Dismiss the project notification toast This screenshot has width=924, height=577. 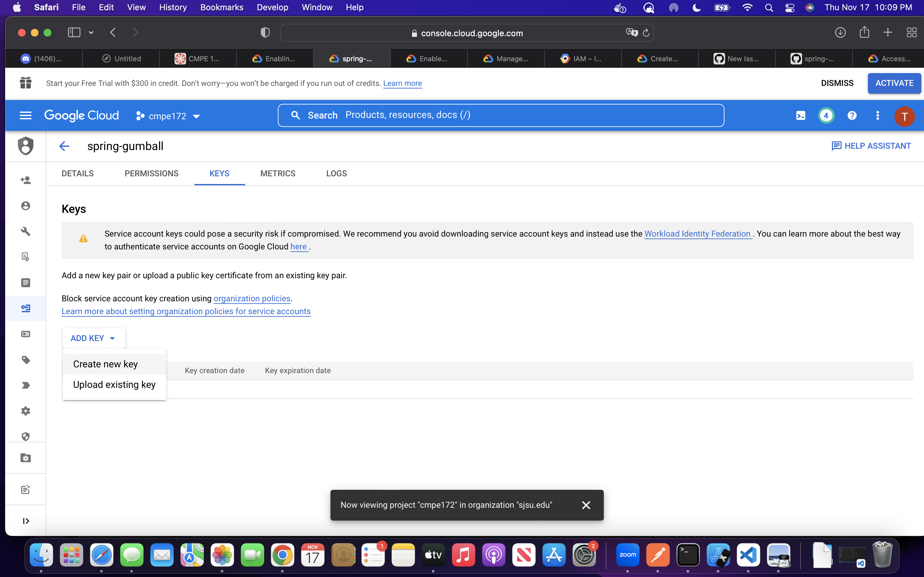point(586,505)
